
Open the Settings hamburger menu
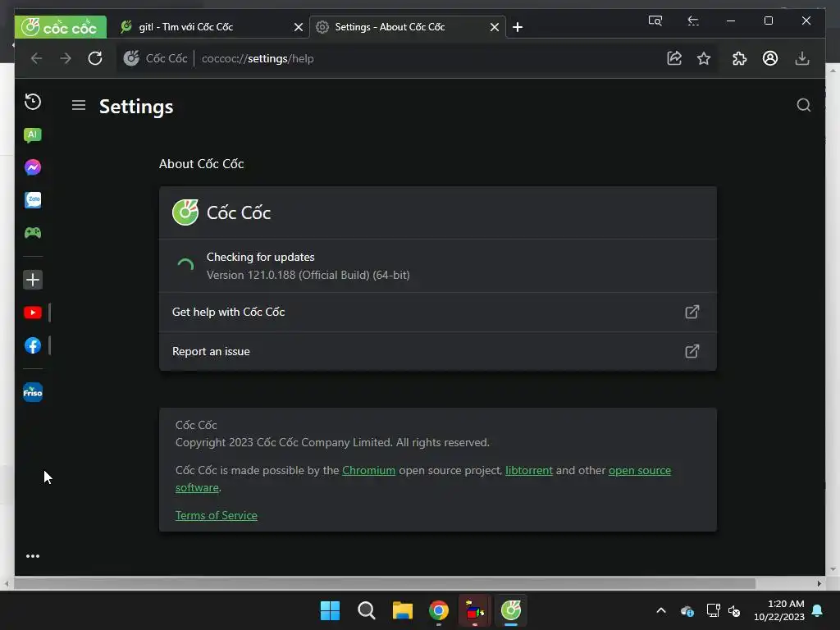[79, 106]
